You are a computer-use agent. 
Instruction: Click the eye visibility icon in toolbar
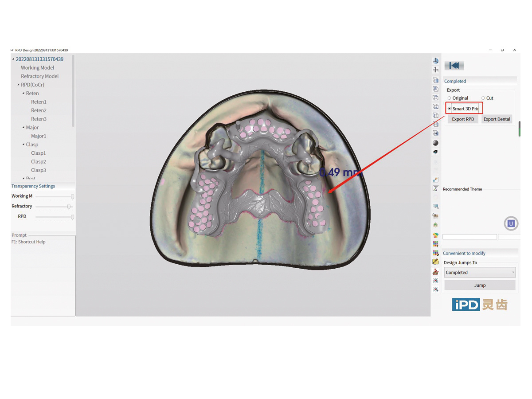[435, 152]
